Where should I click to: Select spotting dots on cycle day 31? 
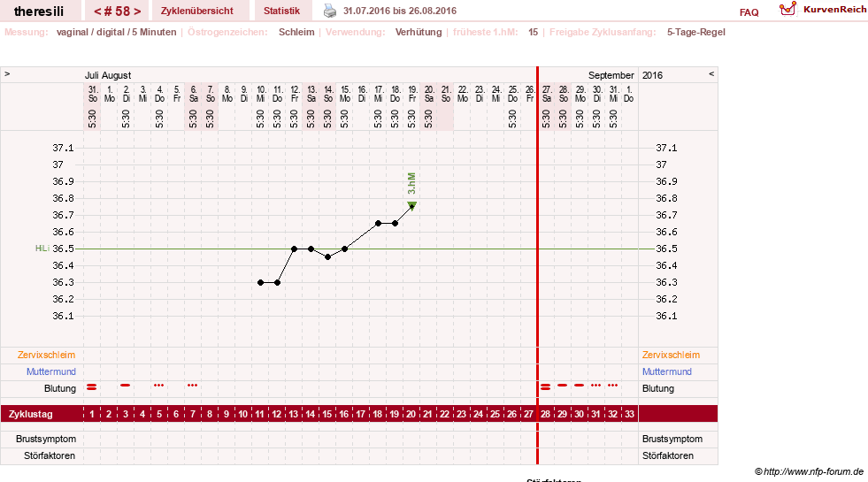(x=595, y=385)
